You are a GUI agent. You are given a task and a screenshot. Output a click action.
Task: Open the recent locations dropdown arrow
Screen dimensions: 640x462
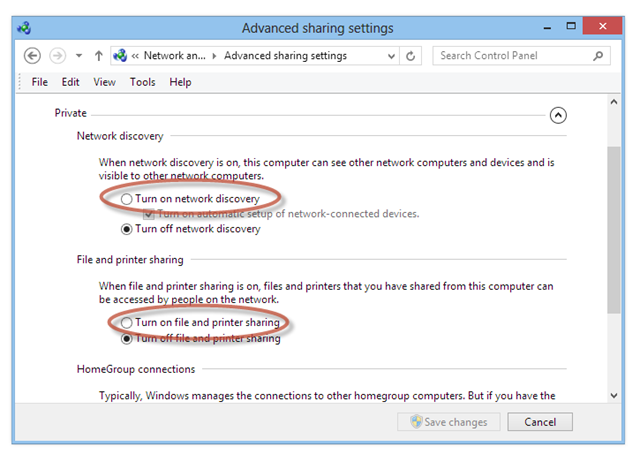click(79, 56)
